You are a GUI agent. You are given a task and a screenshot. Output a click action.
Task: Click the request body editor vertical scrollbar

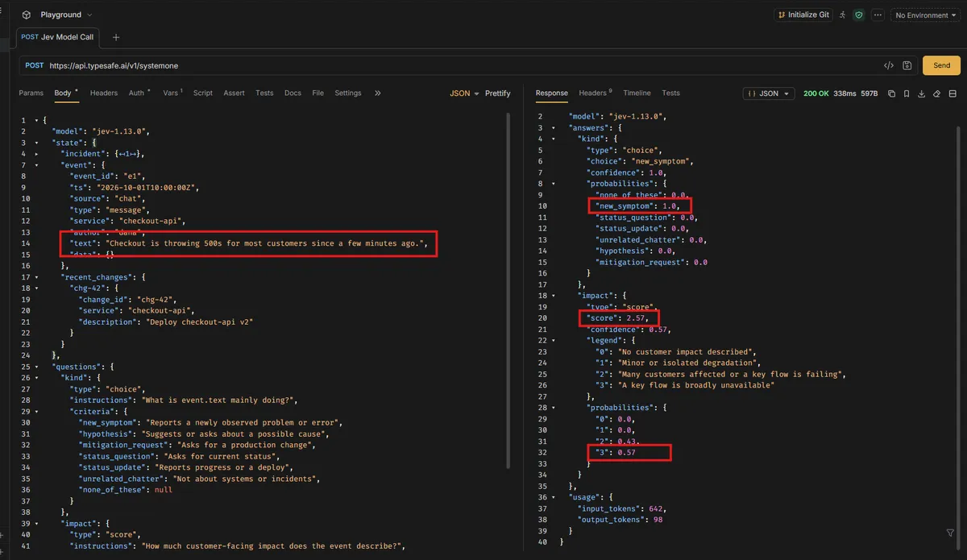point(508,290)
